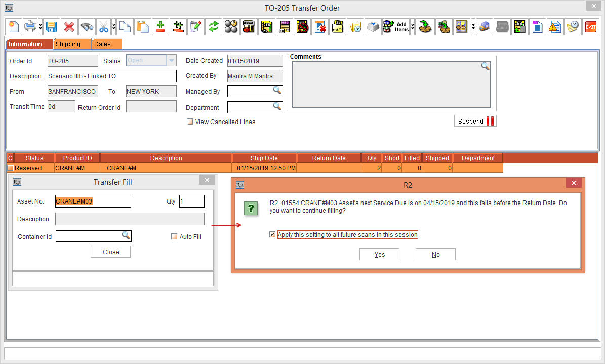Click the Print toolbar icon
Viewport: 605px width, 364px height.
(x=30, y=27)
